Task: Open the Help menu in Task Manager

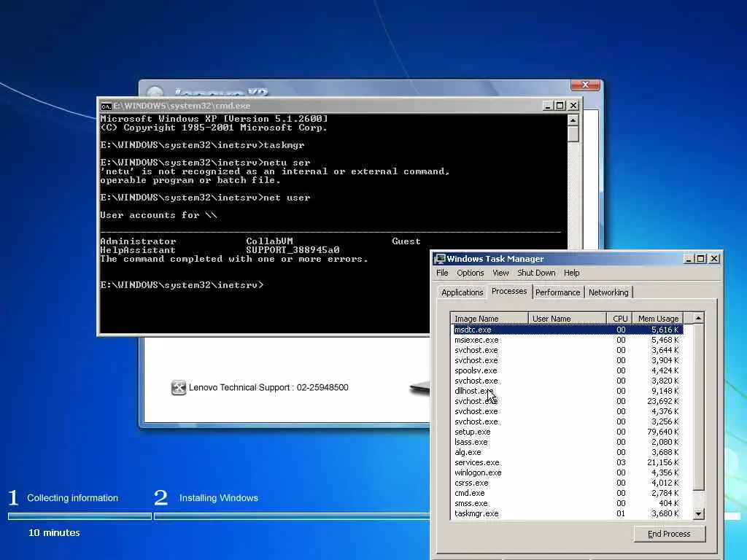Action: click(572, 273)
